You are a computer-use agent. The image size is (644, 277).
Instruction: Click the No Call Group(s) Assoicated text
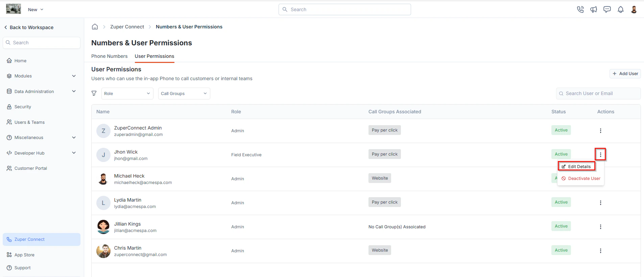(397, 227)
